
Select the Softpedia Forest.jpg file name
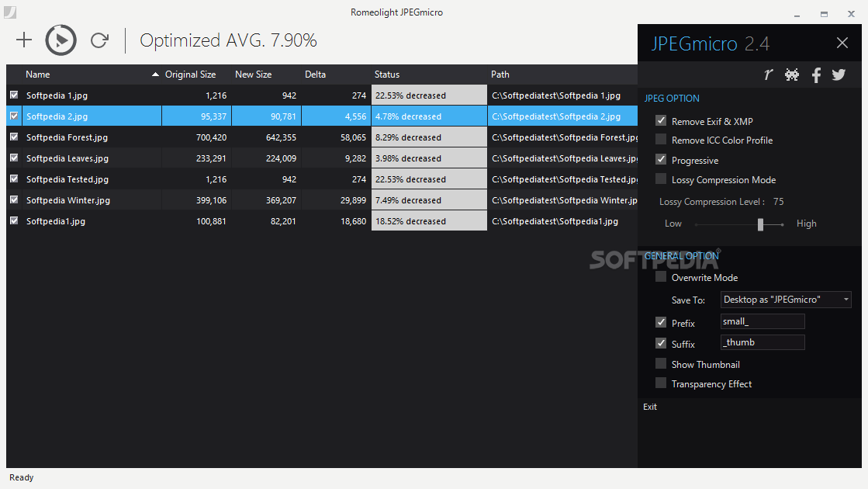pyautogui.click(x=67, y=137)
